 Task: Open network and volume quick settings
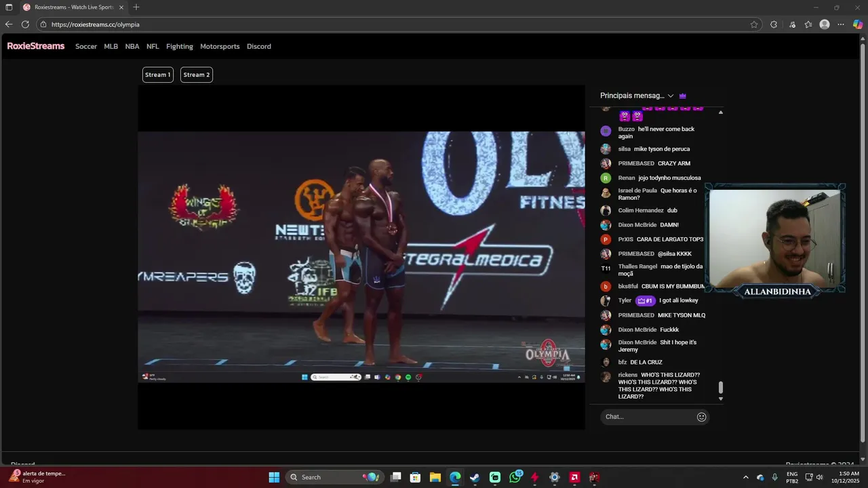tap(813, 477)
